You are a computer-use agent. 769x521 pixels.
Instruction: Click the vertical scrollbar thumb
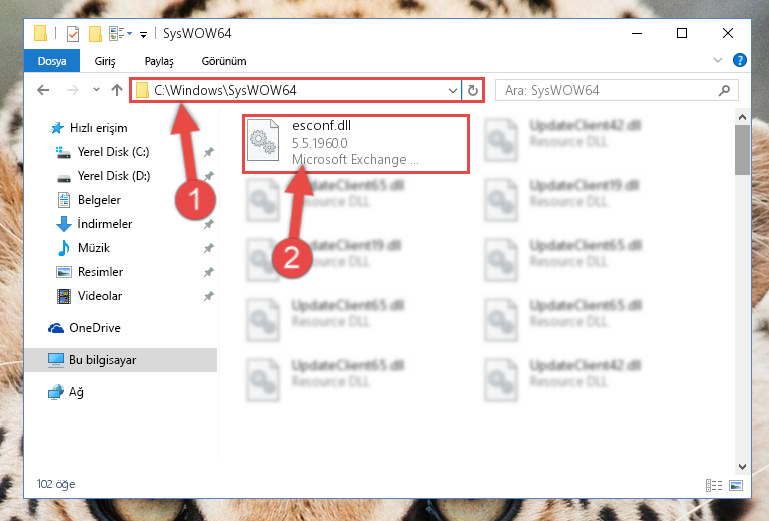742,150
